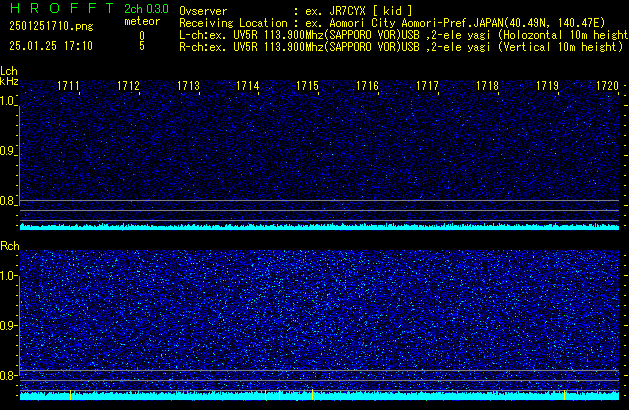Select the 1719 time tick label
The image size is (629, 410).
(x=547, y=86)
